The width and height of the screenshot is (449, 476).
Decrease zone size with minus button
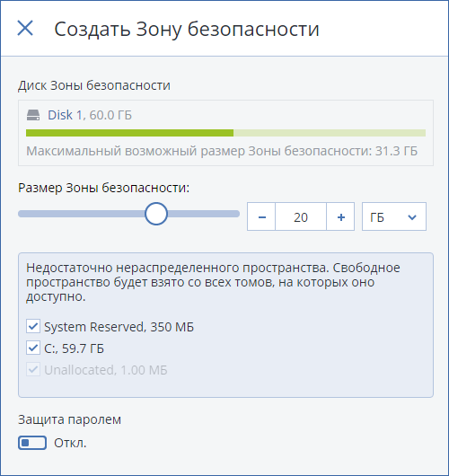coord(261,216)
